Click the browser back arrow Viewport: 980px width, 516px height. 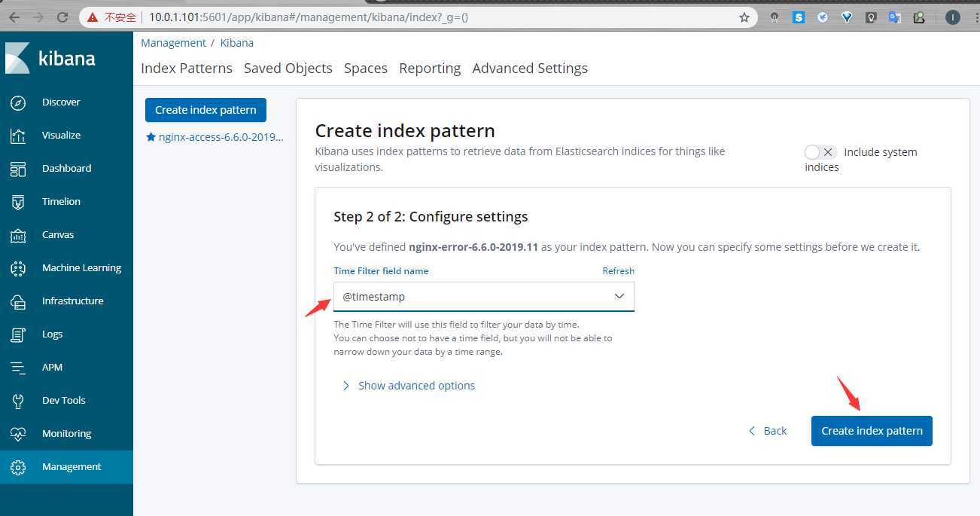(14, 17)
